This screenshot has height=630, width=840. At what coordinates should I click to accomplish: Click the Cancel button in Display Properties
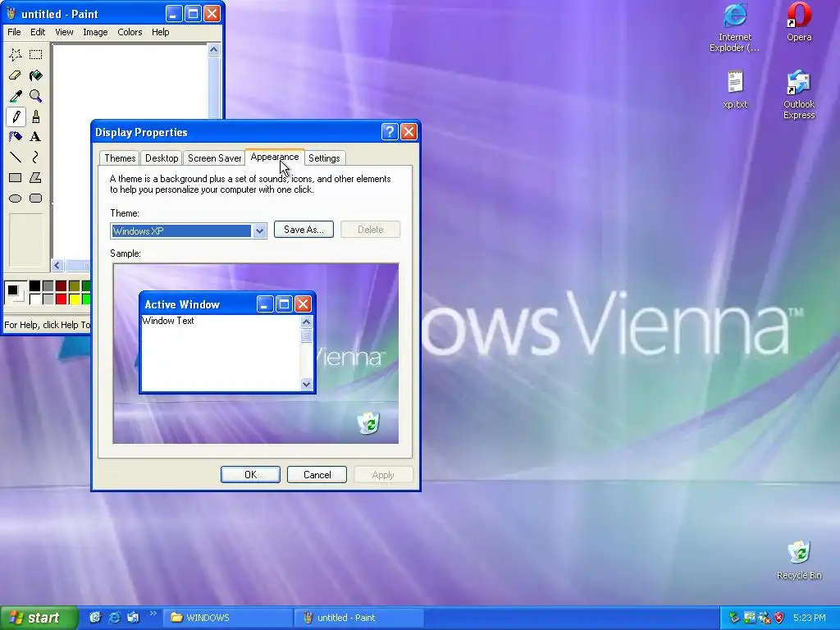pos(317,475)
